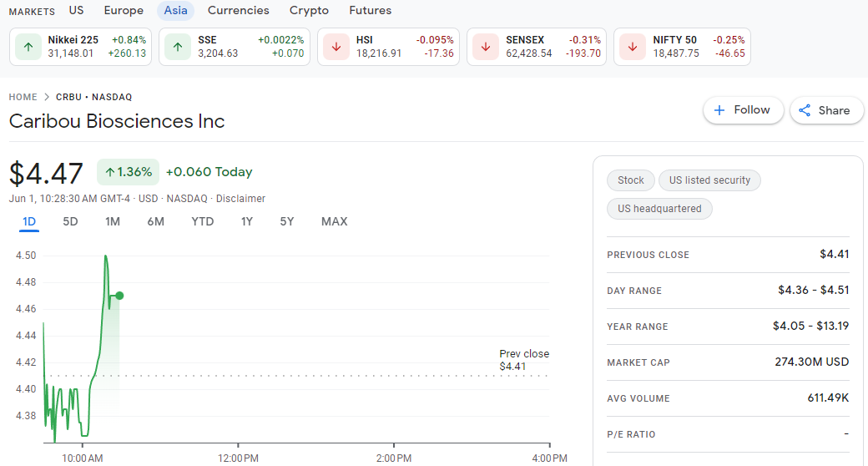Switch to the Europe markets tab
Screen dimensions: 868x466
[x=124, y=11]
